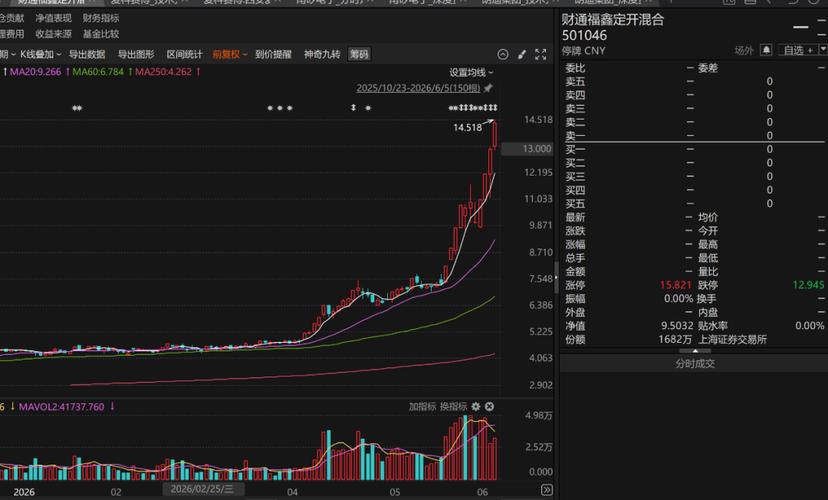Viewport: 828px width, 500px height.
Task: Click the divider handle between chart and quote panel
Action: click(x=556, y=277)
